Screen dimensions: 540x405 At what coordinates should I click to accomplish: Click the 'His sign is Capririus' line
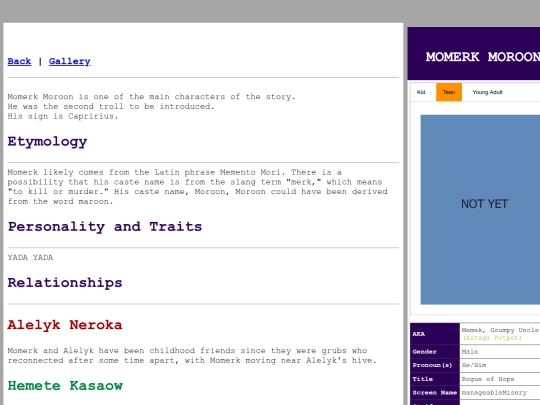click(63, 116)
